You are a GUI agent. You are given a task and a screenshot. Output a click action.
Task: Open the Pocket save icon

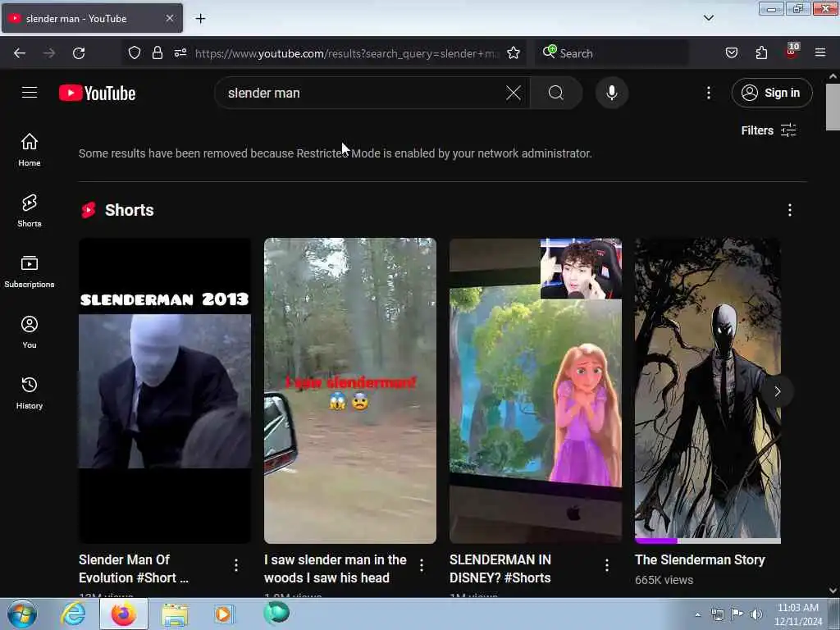pyautogui.click(x=731, y=53)
